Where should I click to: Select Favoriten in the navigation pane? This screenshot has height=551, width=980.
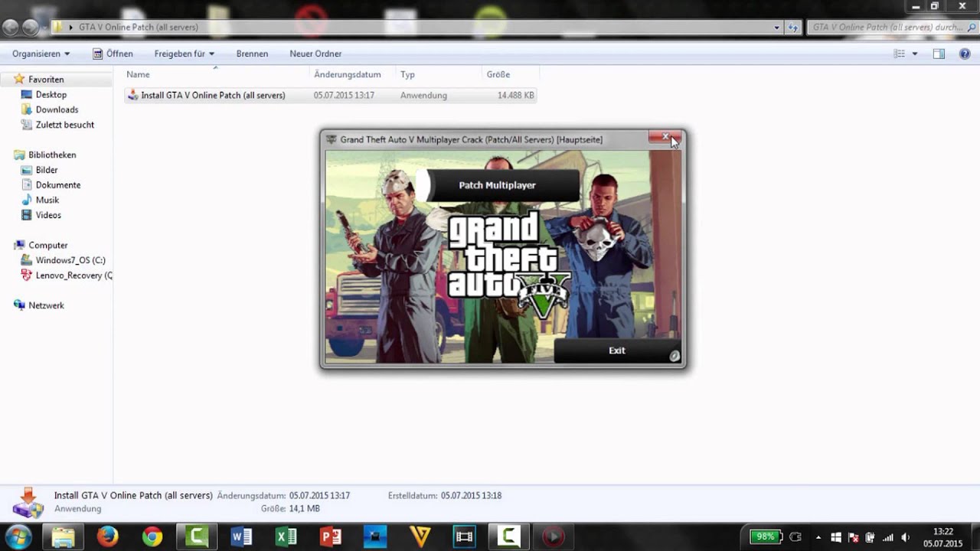pyautogui.click(x=46, y=80)
